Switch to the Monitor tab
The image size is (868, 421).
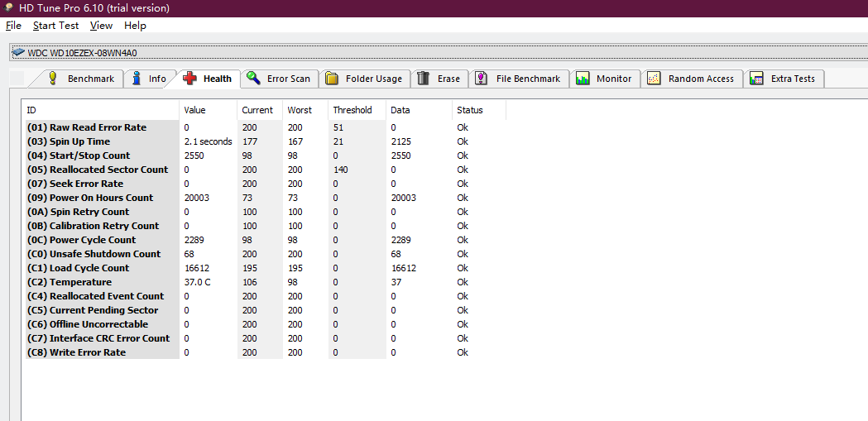pyautogui.click(x=605, y=79)
